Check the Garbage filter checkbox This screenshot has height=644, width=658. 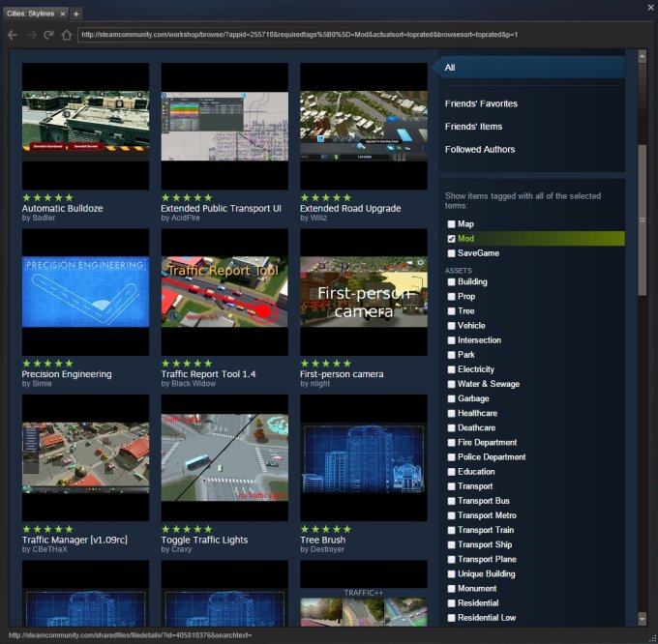point(451,398)
